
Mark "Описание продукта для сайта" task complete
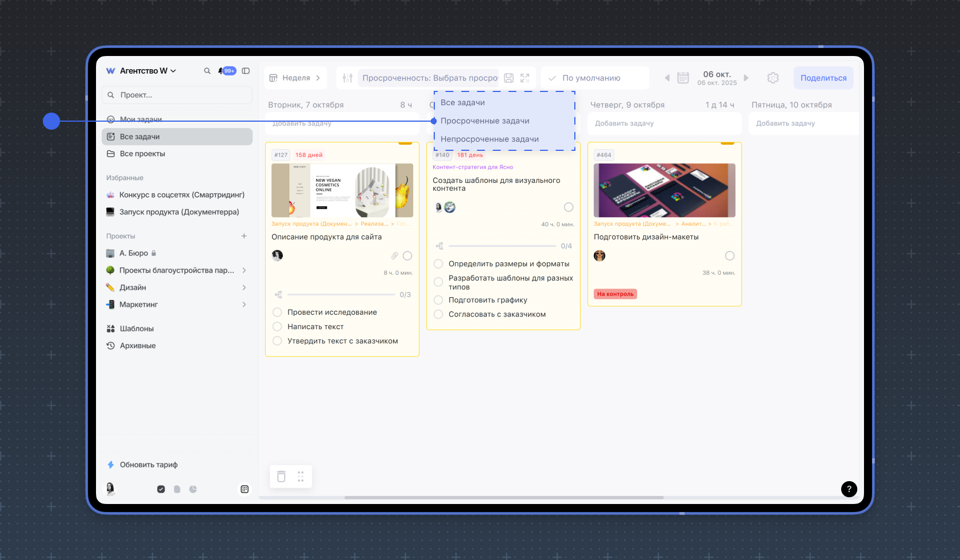point(407,255)
